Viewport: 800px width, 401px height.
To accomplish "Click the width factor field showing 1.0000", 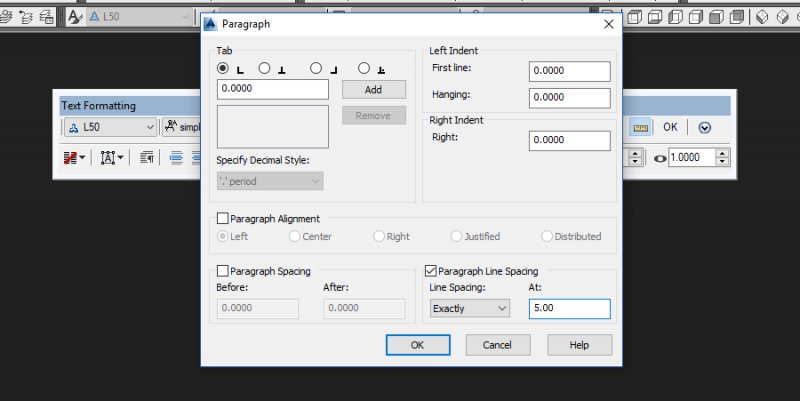I will (x=692, y=158).
